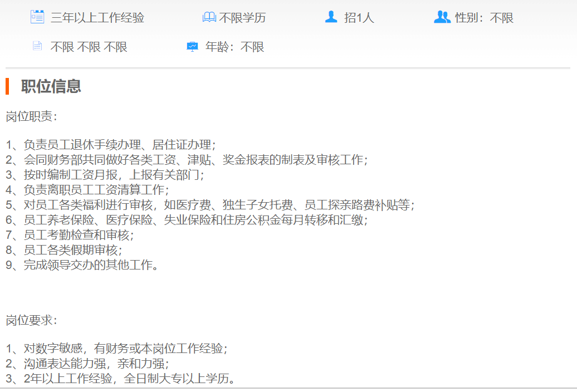Screen dimensions: 577x392
Task: Click the open book icon beside 不限学历
Action: point(209,18)
